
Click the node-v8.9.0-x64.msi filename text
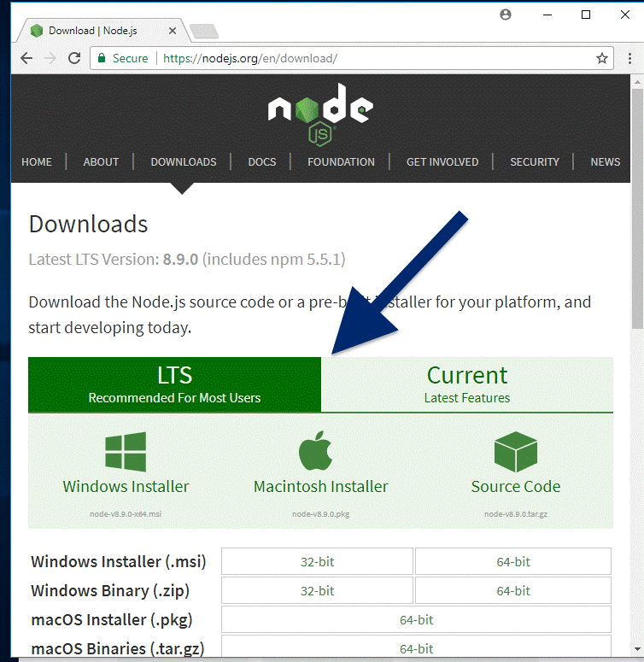(x=126, y=514)
